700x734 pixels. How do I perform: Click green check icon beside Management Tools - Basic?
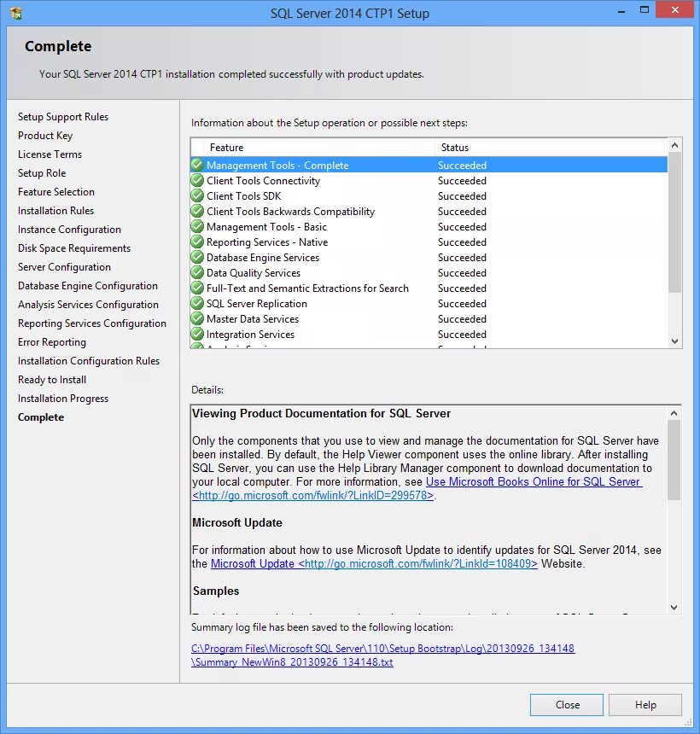pyautogui.click(x=197, y=226)
